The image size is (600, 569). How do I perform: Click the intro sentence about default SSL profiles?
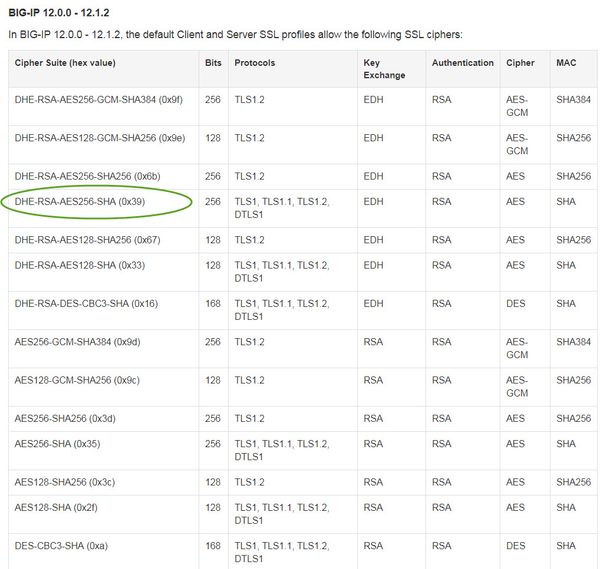click(235, 34)
